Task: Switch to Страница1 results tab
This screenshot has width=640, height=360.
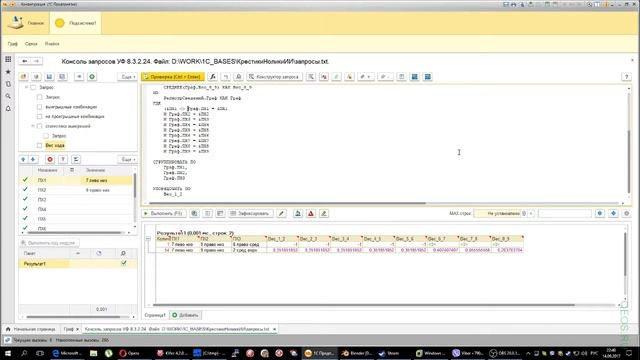Action: pos(155,315)
